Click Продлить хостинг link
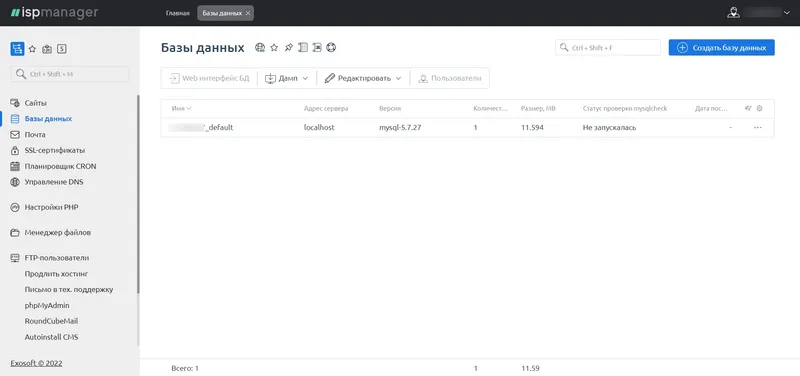 (x=57, y=274)
